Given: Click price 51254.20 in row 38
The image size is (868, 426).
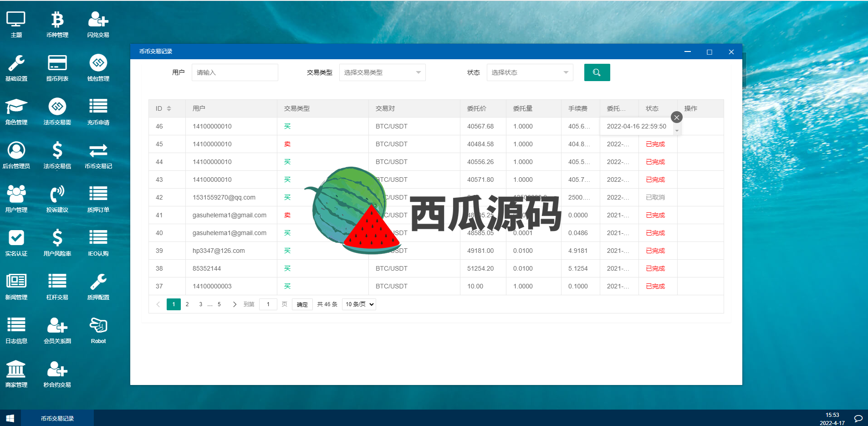Looking at the screenshot, I should 480,268.
